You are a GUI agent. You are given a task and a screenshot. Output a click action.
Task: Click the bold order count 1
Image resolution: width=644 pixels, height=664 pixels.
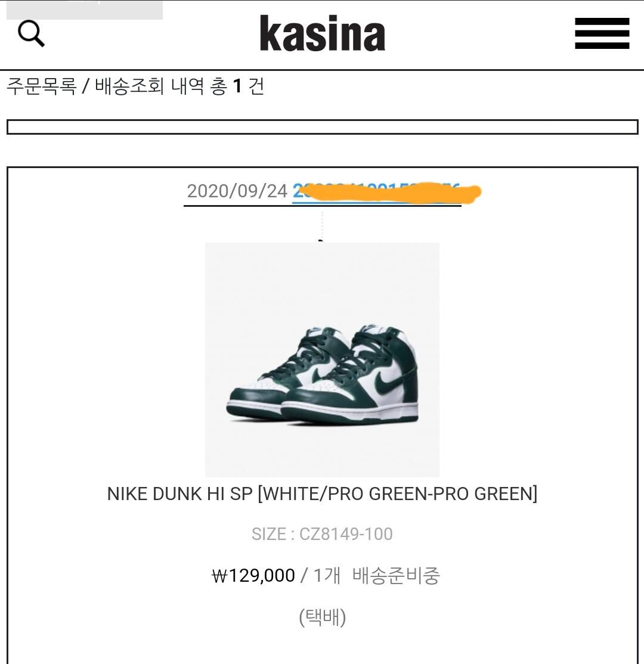point(237,86)
